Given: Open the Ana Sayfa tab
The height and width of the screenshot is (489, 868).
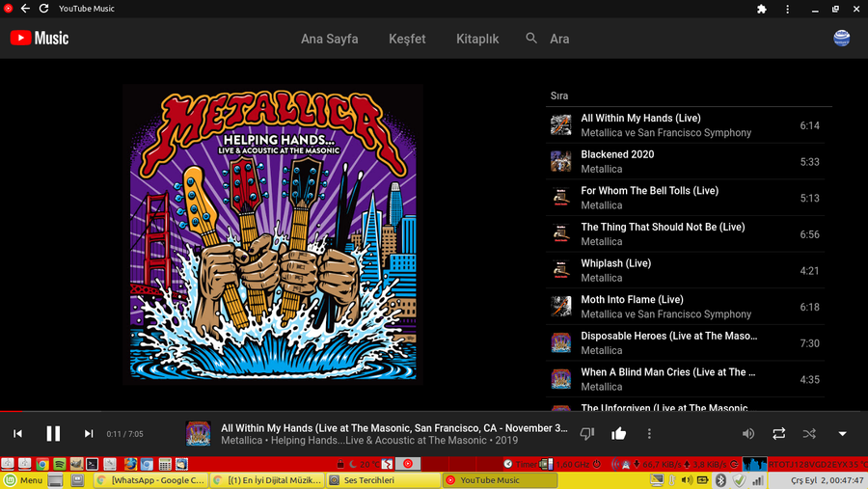Looking at the screenshot, I should (x=330, y=39).
